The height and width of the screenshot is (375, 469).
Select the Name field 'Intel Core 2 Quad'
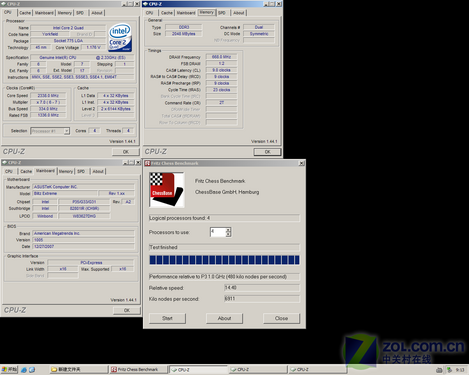68,28
